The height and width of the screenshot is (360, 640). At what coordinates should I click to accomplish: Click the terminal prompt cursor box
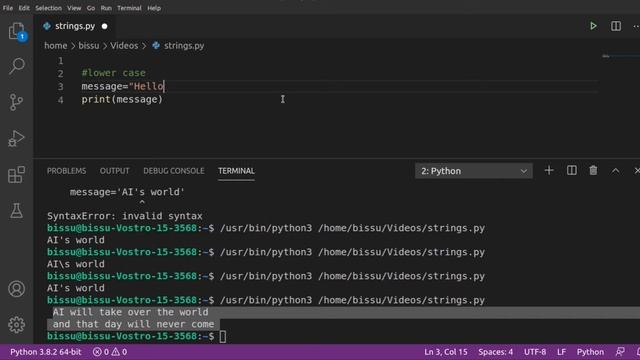tap(222, 336)
